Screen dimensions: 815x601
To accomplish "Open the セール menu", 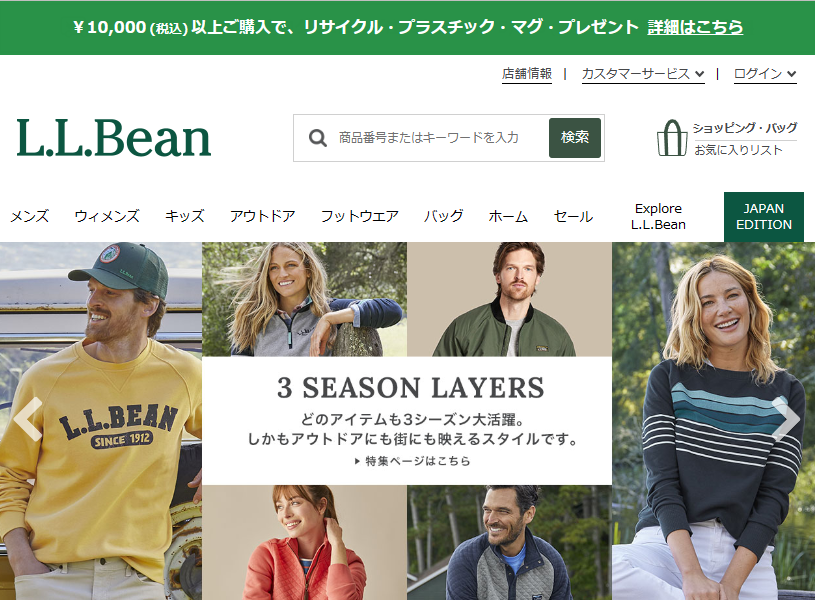I will pos(573,216).
